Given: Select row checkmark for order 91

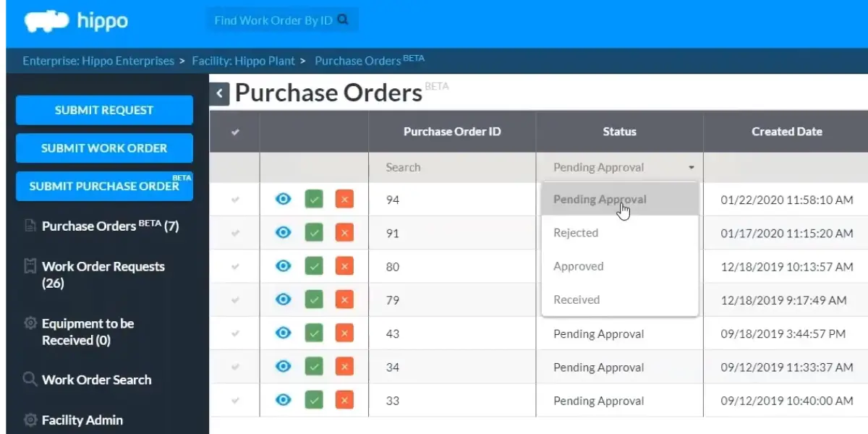Looking at the screenshot, I should (234, 233).
